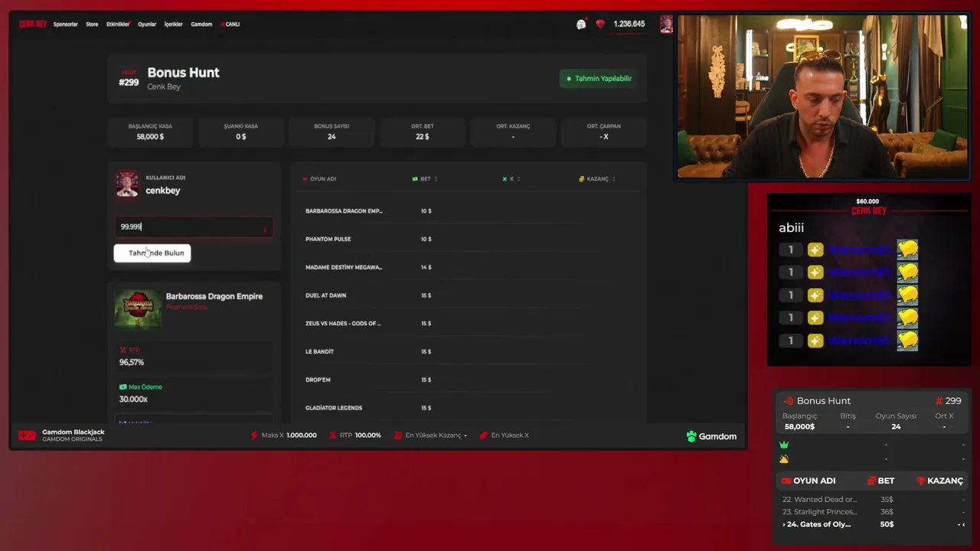Open the Oyunlar menu item
This screenshot has height=551, width=980.
click(x=147, y=24)
